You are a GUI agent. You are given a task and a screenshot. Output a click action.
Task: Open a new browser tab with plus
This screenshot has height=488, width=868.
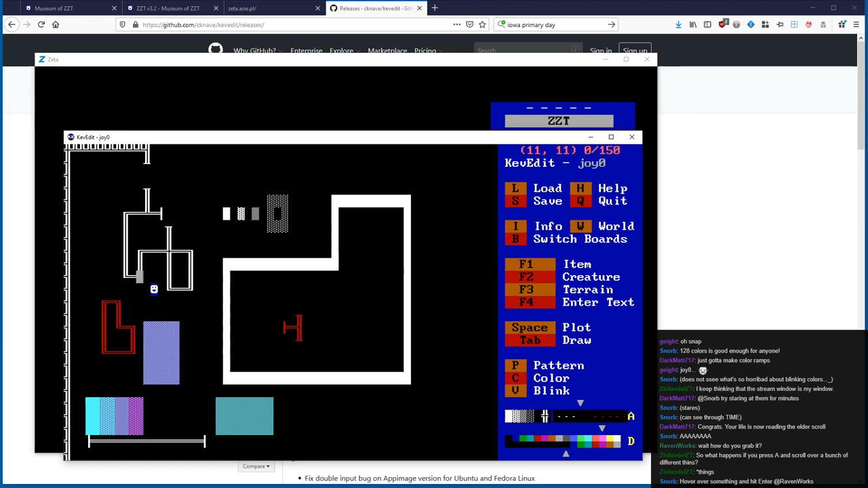click(x=435, y=8)
